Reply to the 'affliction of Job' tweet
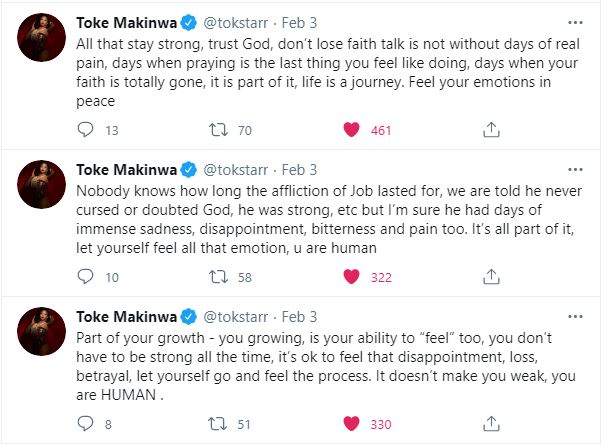This screenshot has height=445, width=607. pyautogui.click(x=85, y=277)
